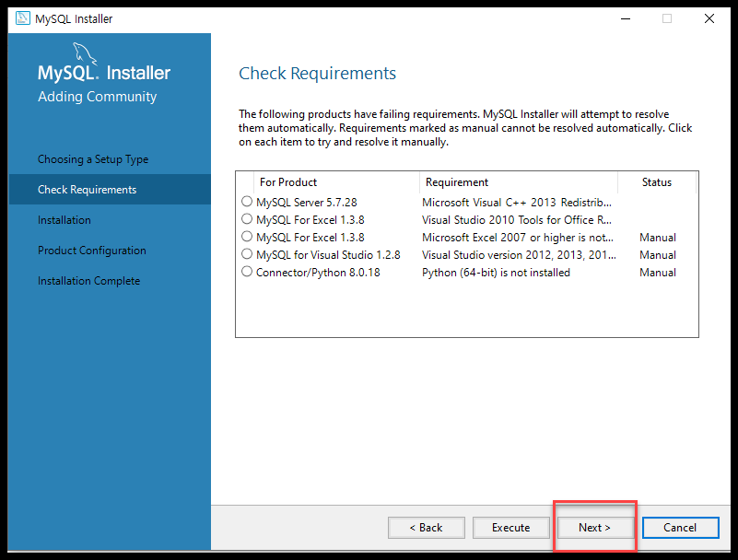Click Manual status in Connector/Python row
The height and width of the screenshot is (560, 738).
coord(658,273)
